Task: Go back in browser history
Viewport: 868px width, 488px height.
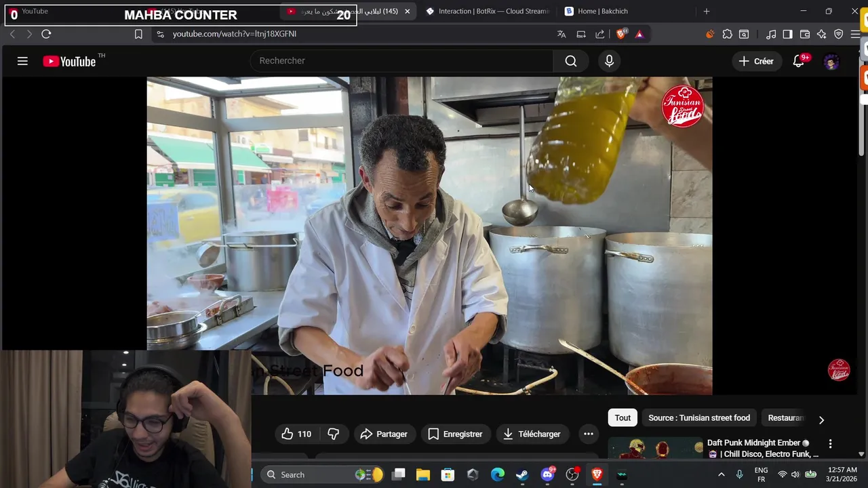Action: click(x=12, y=34)
